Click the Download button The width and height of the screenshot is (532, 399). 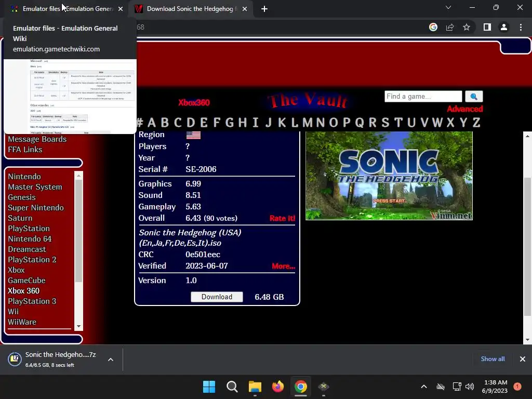click(217, 297)
